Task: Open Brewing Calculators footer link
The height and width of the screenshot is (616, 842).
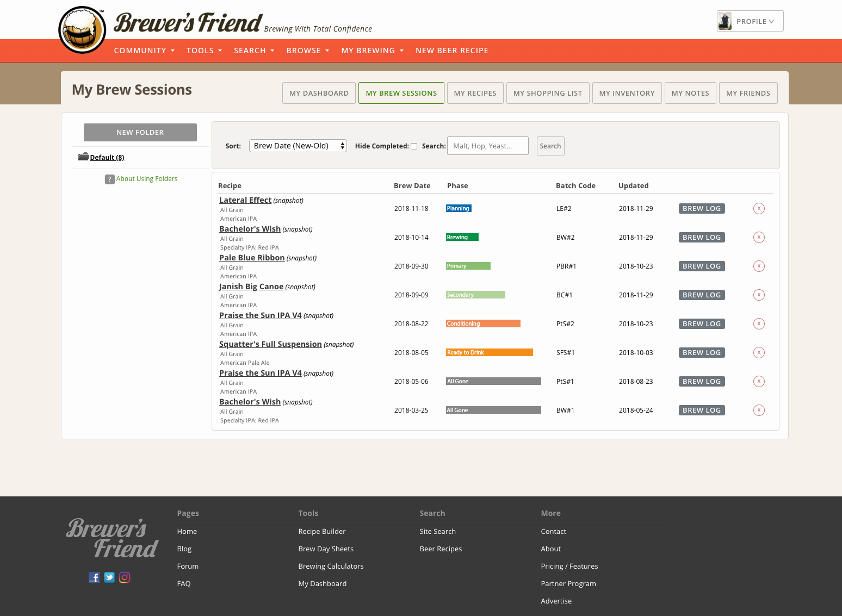Action: point(331,566)
